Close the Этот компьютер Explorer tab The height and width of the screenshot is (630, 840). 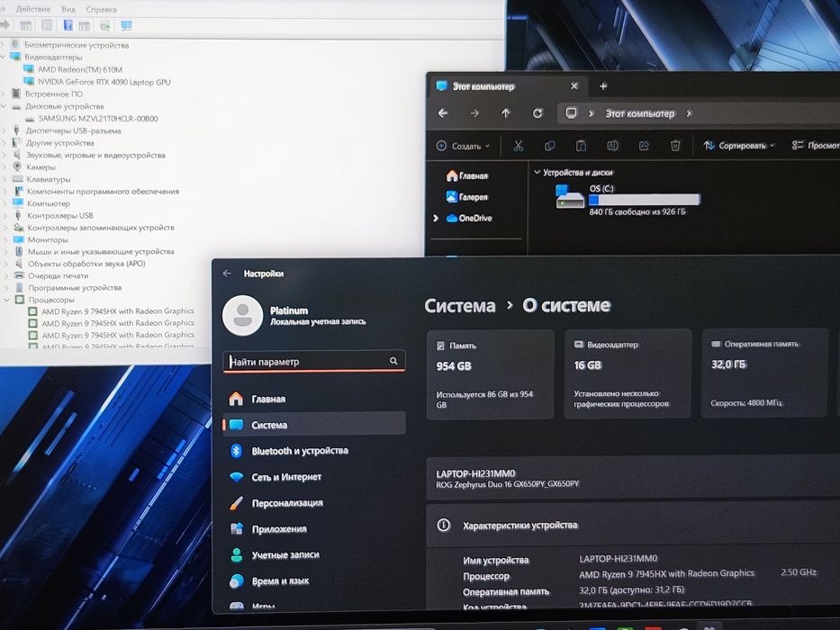(574, 85)
